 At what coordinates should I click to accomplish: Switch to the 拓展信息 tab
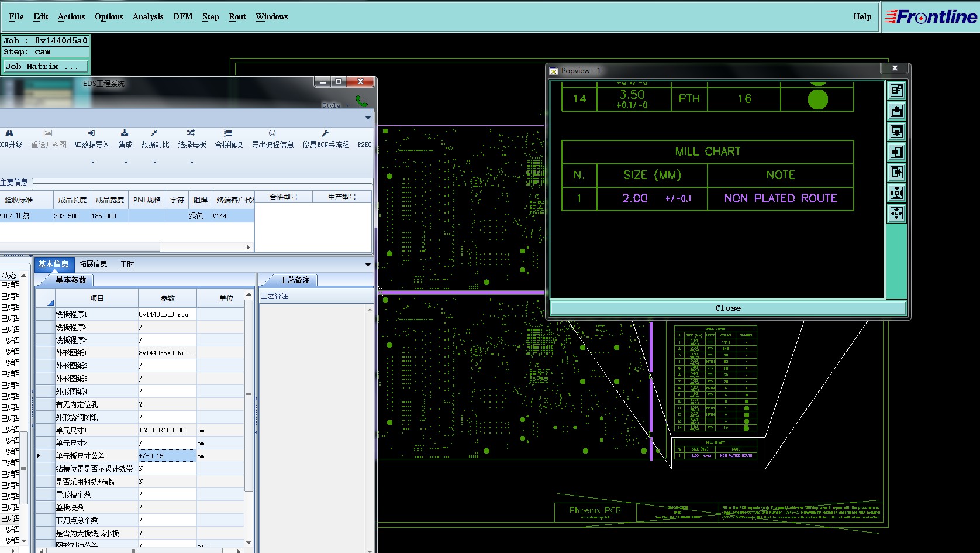pos(93,265)
